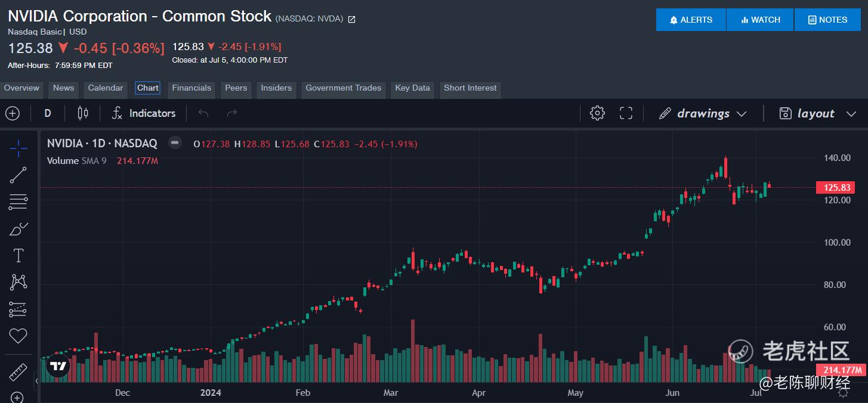Open the Peers tab
The width and height of the screenshot is (868, 403).
tap(236, 88)
